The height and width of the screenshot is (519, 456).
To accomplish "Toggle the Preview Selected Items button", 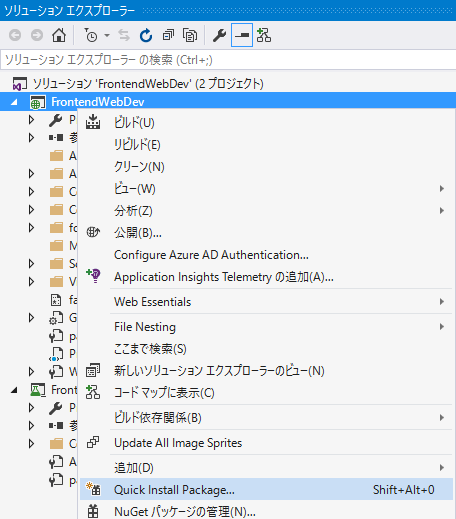I will click(x=242, y=35).
